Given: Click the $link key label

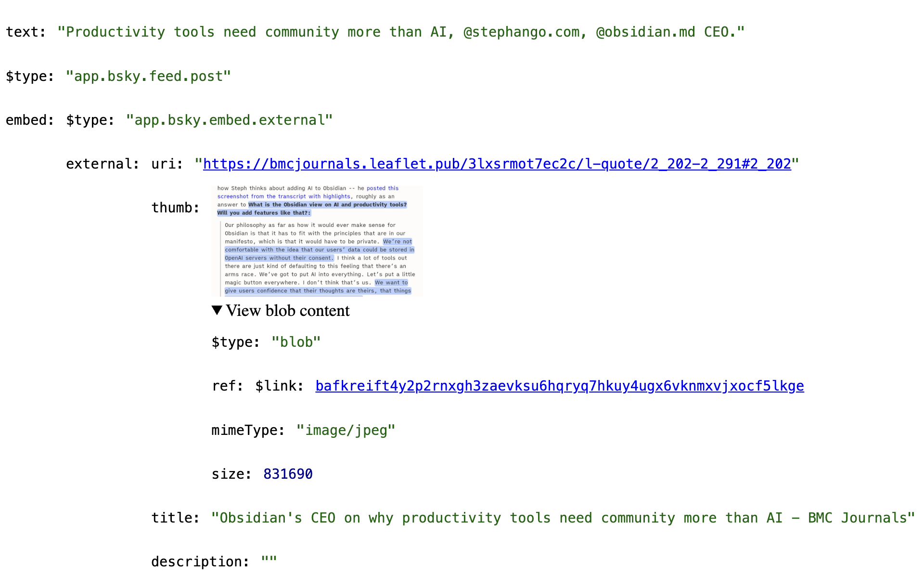Looking at the screenshot, I should (x=279, y=386).
